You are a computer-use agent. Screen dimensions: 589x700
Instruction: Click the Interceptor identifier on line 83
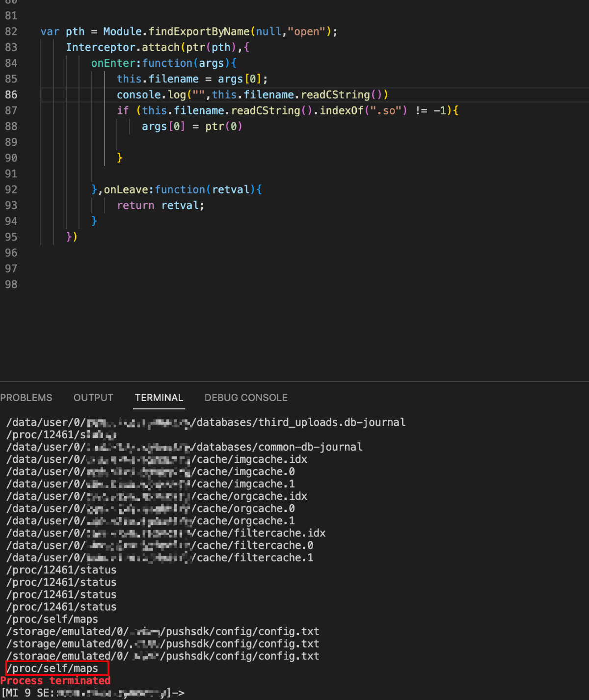click(x=100, y=48)
